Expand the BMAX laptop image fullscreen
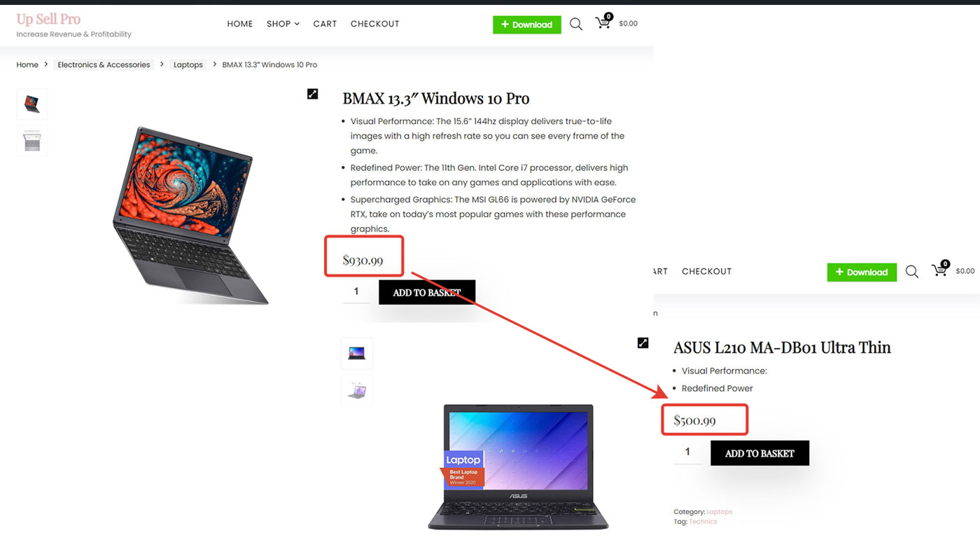 pos(313,94)
